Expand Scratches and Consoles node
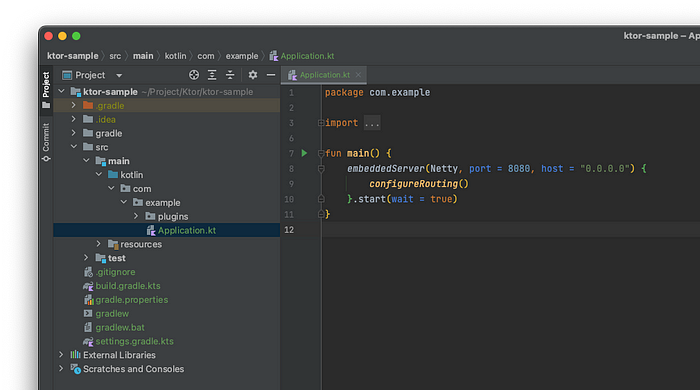The width and height of the screenshot is (700, 390). pyautogui.click(x=61, y=369)
